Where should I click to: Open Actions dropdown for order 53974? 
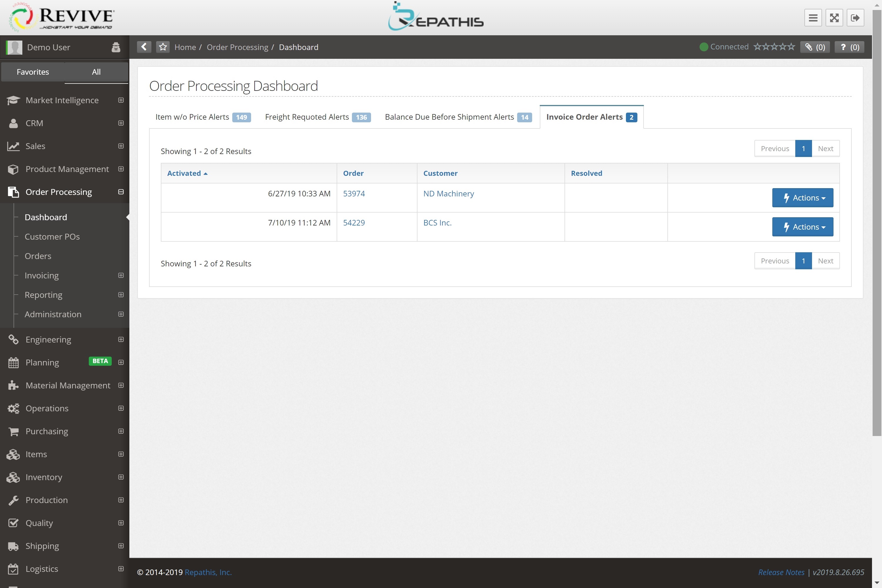[x=803, y=198]
